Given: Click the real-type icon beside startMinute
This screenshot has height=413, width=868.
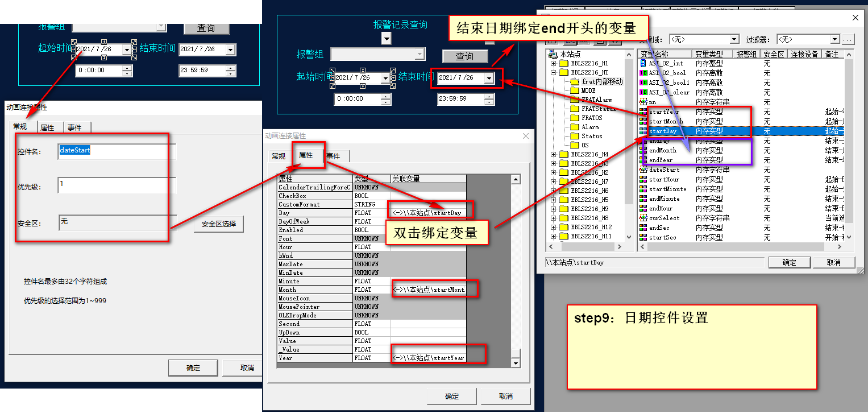Looking at the screenshot, I should click(643, 189).
